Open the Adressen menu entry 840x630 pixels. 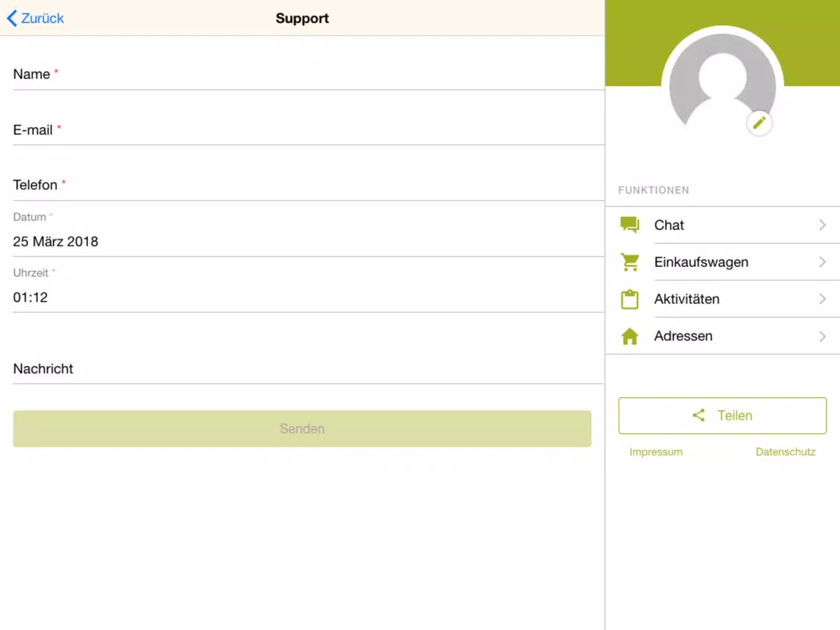tap(722, 336)
